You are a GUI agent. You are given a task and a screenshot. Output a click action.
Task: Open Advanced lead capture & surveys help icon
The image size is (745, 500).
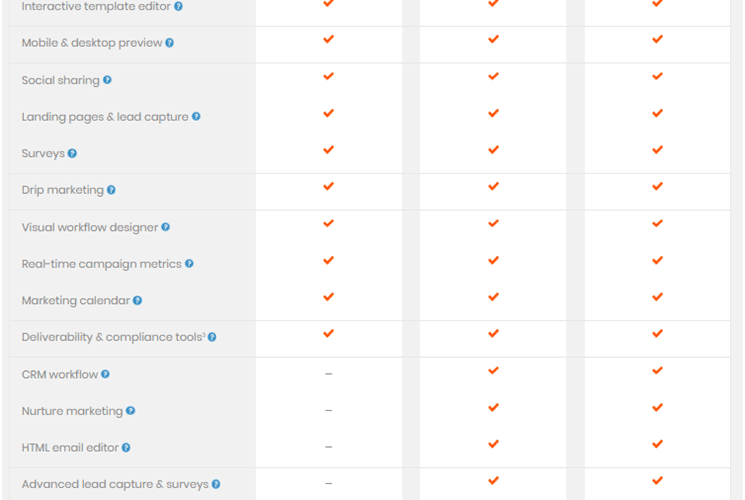click(216, 484)
